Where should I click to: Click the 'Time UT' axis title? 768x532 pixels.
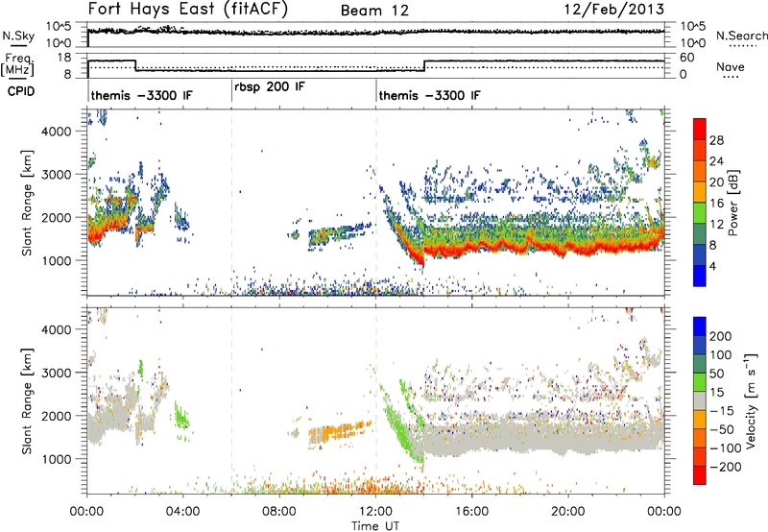click(x=375, y=526)
